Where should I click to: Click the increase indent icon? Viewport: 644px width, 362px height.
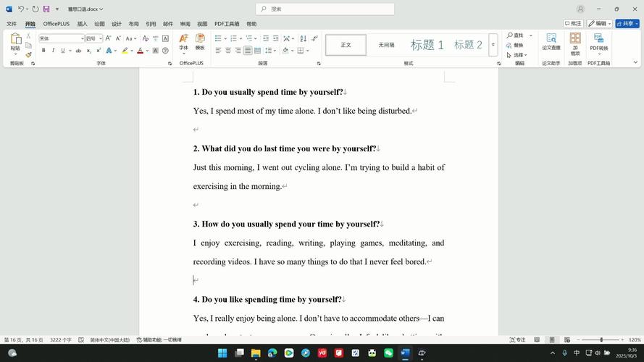point(276,38)
